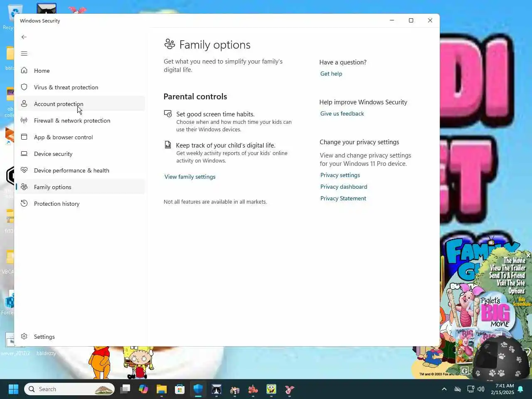Image resolution: width=532 pixels, height=399 pixels.
Task: Click the heart icon for Device performance
Action: (x=24, y=170)
